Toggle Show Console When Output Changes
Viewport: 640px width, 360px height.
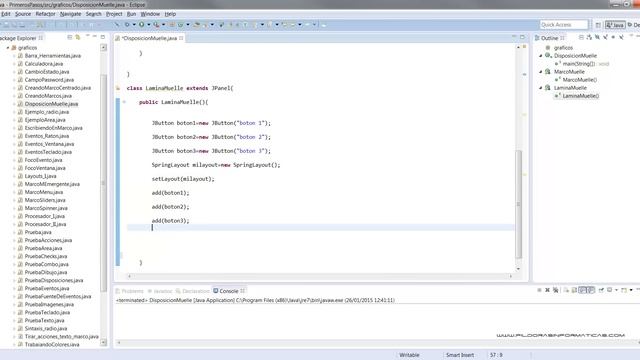[583, 290]
